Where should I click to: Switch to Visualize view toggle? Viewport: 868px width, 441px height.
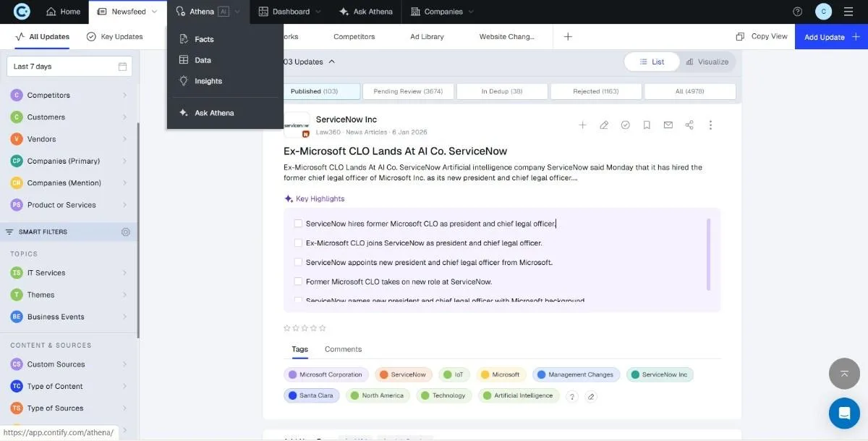coord(707,62)
